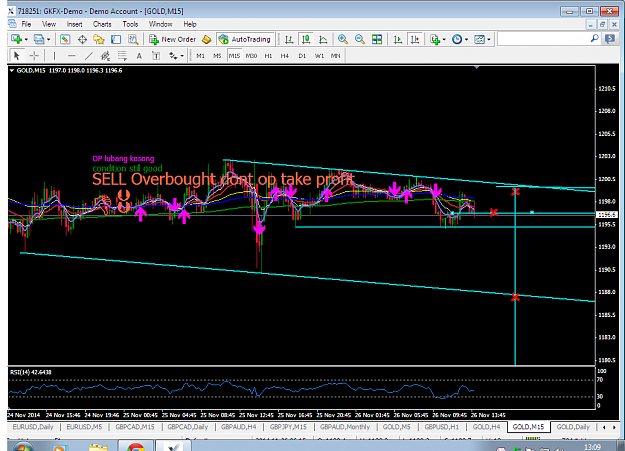Open the View menu
The width and height of the screenshot is (625, 451).
click(49, 24)
